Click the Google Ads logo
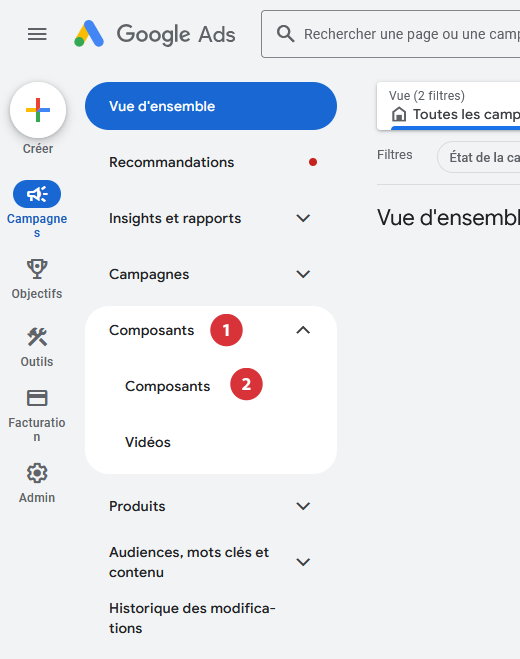The image size is (520, 659). tap(154, 34)
